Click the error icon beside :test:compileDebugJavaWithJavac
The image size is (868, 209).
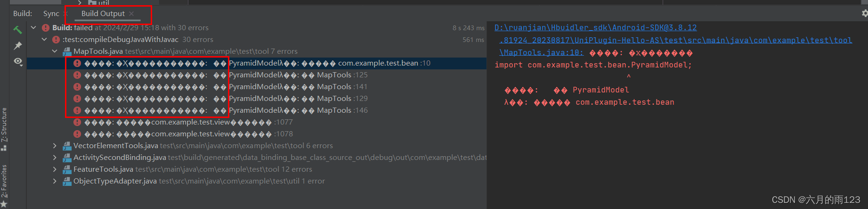pos(56,40)
